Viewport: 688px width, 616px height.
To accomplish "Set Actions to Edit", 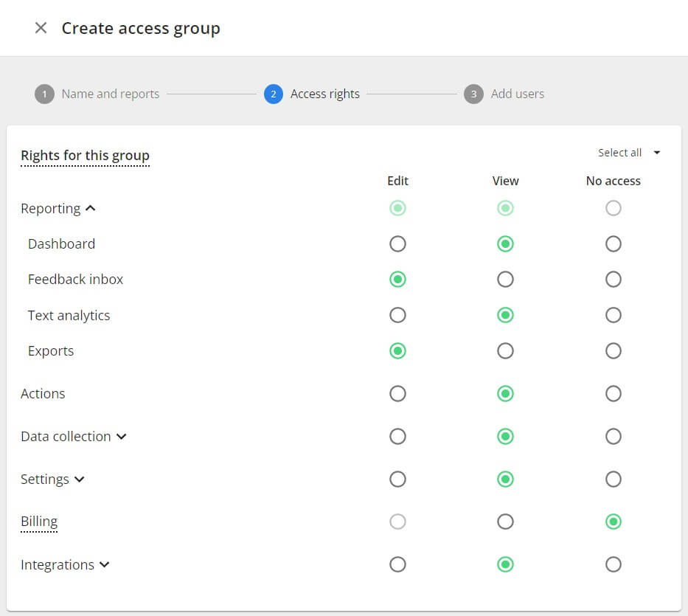I will point(397,394).
